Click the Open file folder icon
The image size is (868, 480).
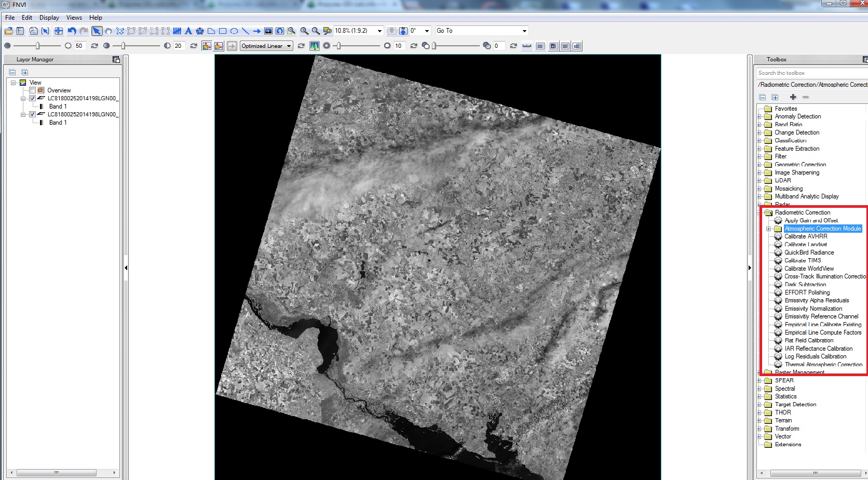click(9, 31)
